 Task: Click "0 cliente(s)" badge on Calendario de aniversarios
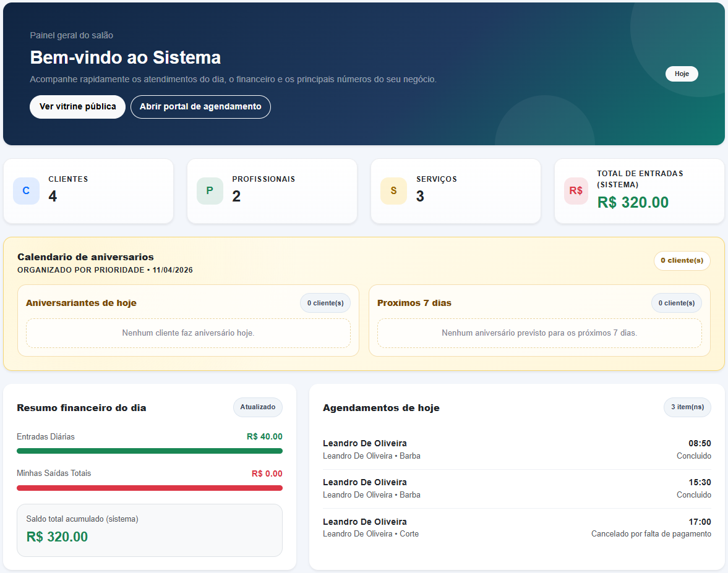(682, 260)
